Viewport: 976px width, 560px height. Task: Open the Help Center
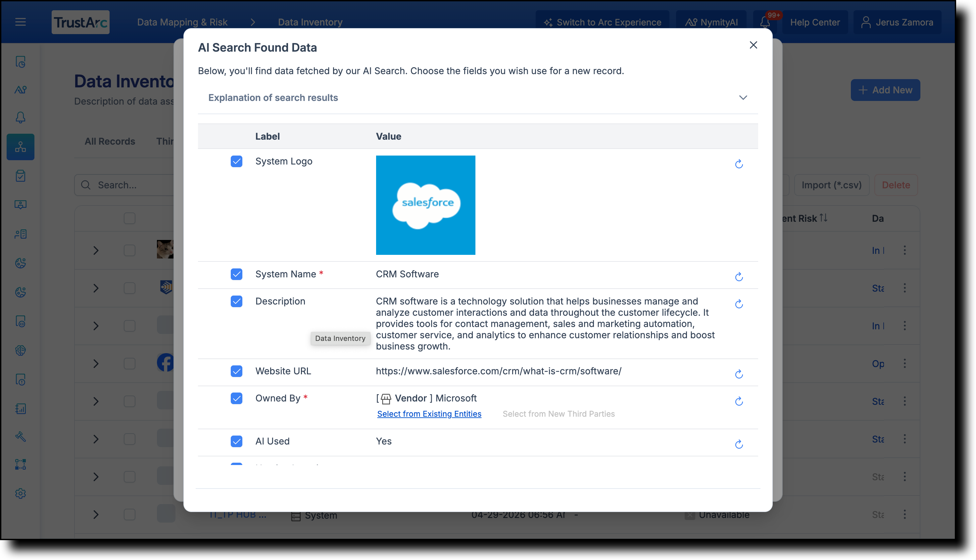815,22
